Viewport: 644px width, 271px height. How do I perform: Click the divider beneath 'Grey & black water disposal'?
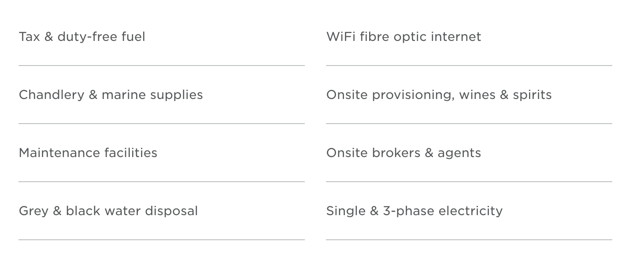point(162,240)
